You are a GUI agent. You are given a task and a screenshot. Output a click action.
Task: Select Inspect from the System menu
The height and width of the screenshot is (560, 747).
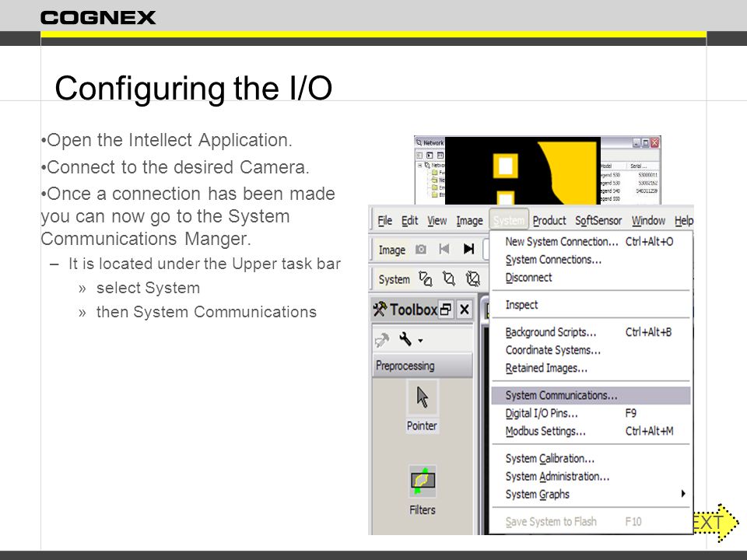[591, 305]
